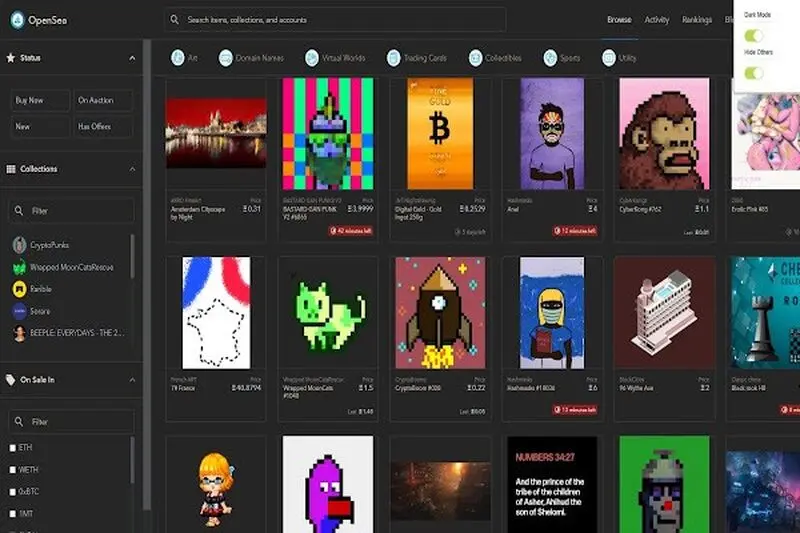
Task: Click the On Sale In filter input
Action: click(x=71, y=421)
